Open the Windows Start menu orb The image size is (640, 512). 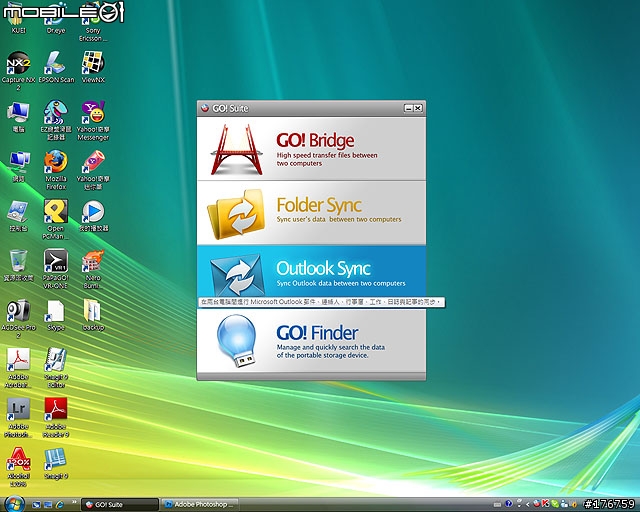14,504
